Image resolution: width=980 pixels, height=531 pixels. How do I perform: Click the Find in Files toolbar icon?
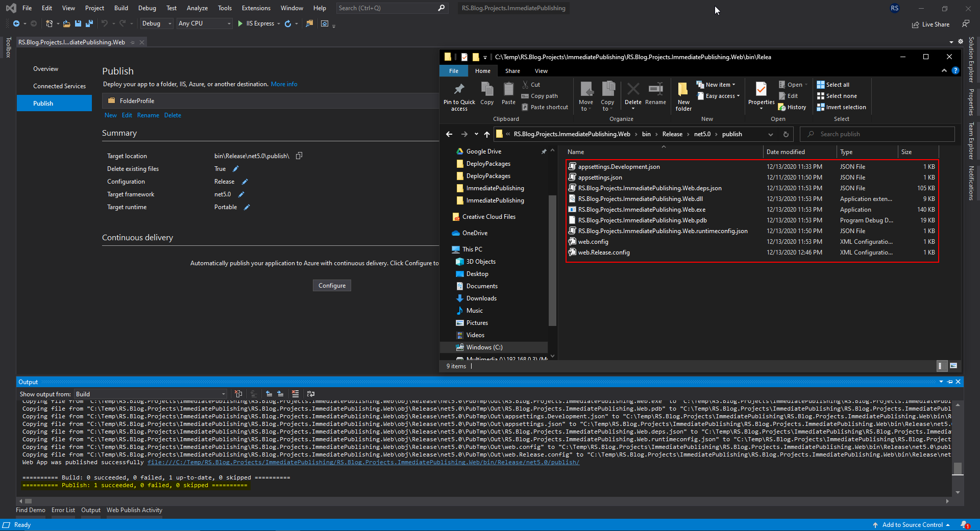[309, 23]
